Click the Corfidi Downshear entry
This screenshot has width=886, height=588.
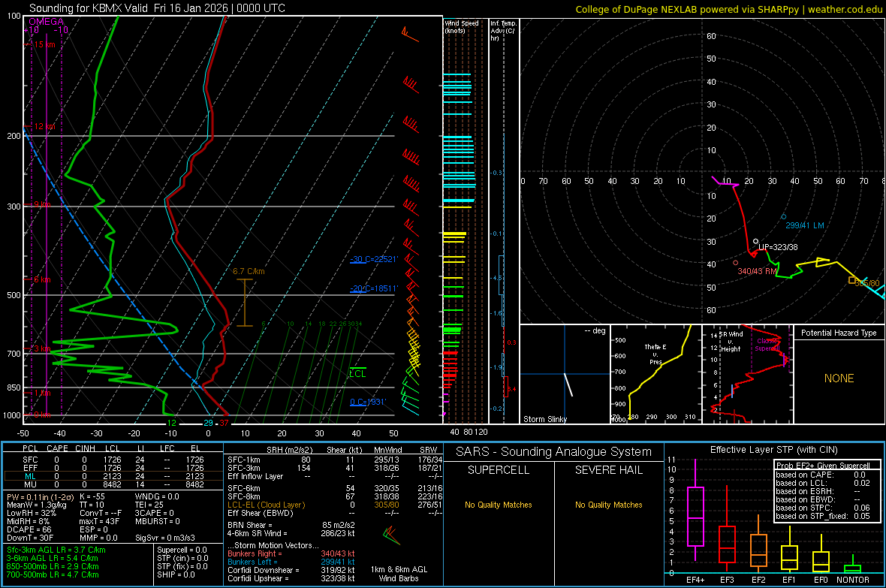pyautogui.click(x=291, y=570)
